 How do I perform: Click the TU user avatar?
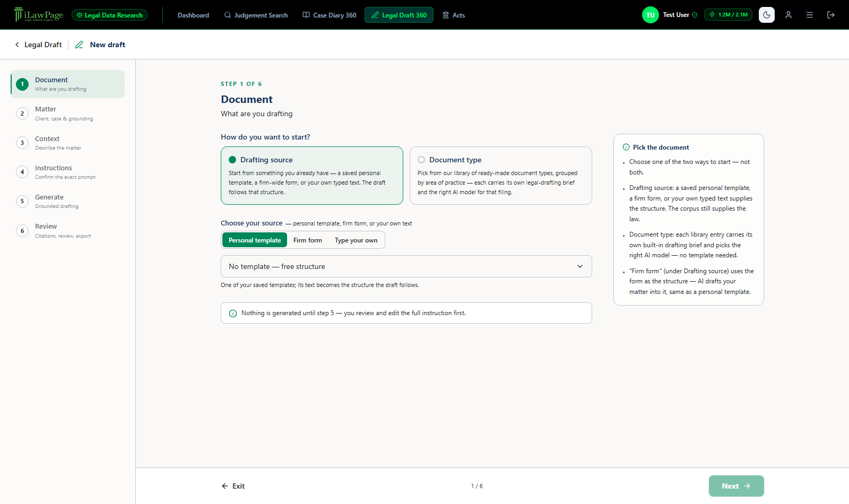651,15
